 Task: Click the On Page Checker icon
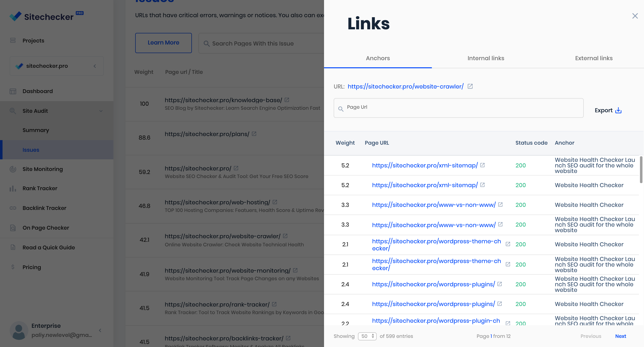[13, 228]
